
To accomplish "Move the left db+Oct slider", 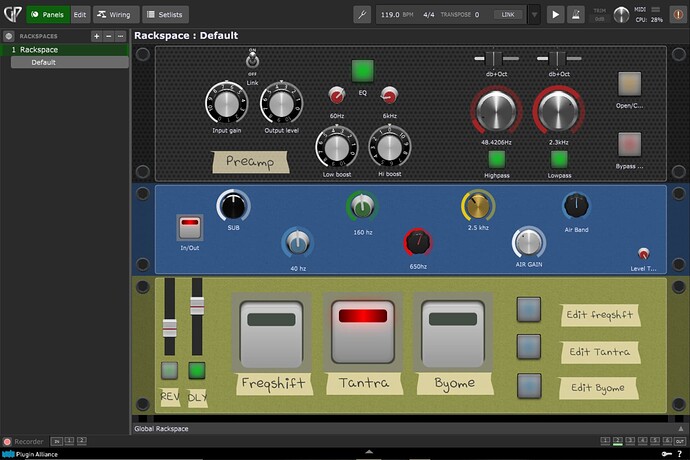I will point(496,59).
